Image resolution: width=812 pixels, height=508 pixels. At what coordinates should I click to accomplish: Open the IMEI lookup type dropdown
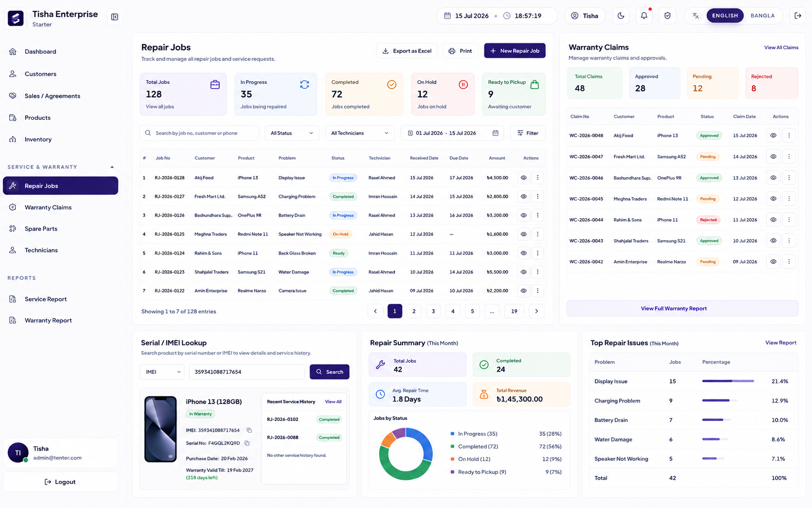pos(162,372)
